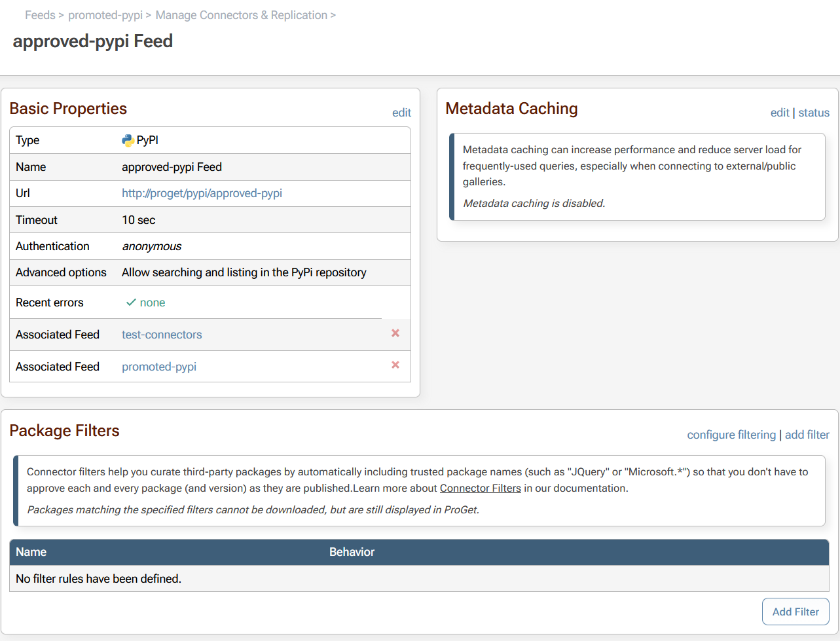
Task: Edit Metadata Caching settings
Action: (779, 113)
